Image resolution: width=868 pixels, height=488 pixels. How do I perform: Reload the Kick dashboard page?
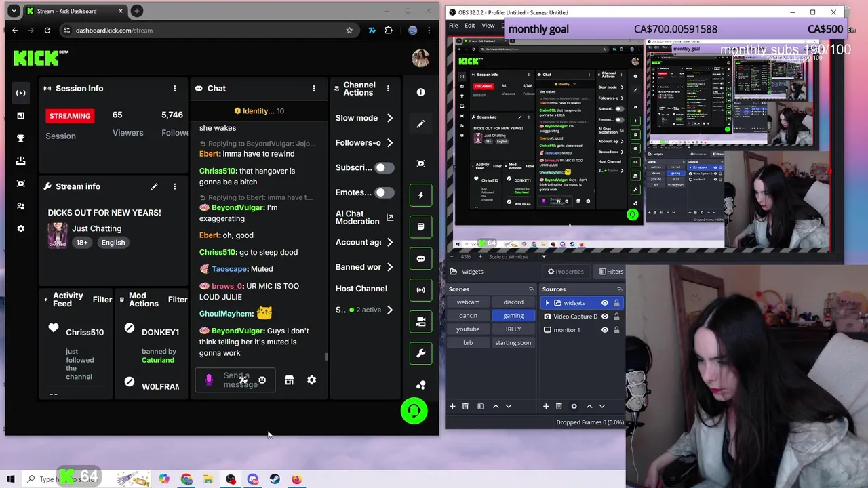point(47,30)
